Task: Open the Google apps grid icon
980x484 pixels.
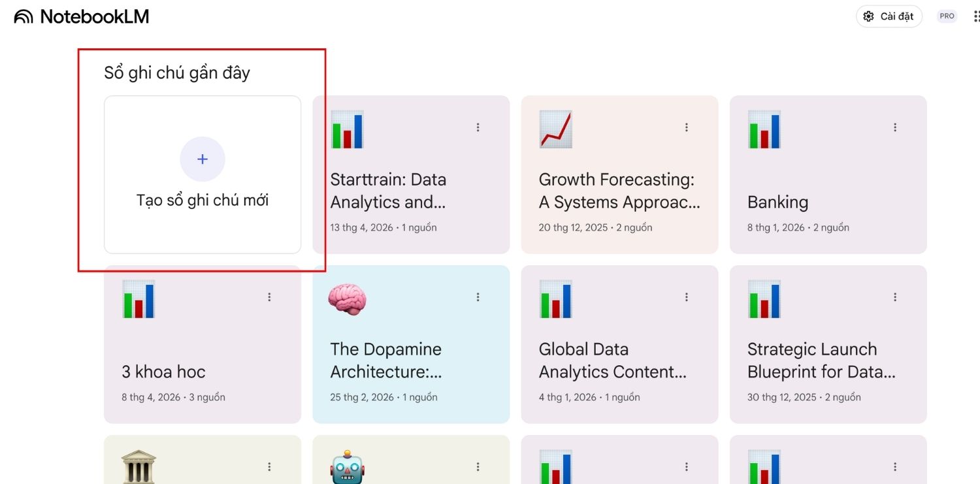Action: tap(976, 17)
